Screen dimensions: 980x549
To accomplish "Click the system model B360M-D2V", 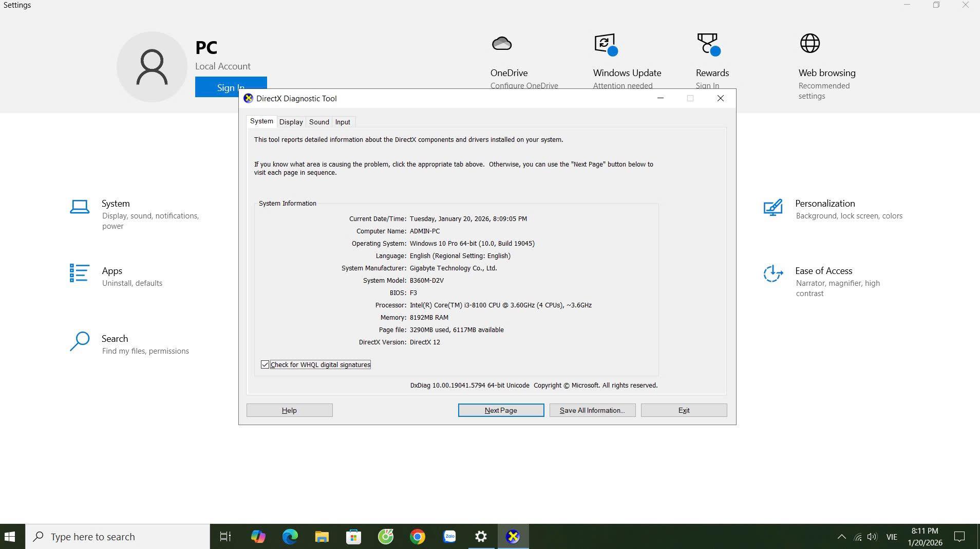I will pos(427,281).
